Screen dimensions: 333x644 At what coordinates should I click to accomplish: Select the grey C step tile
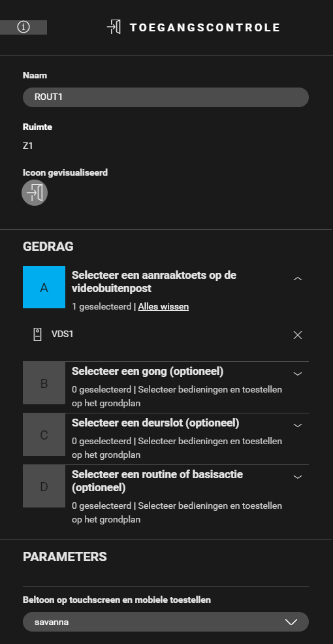44,435
